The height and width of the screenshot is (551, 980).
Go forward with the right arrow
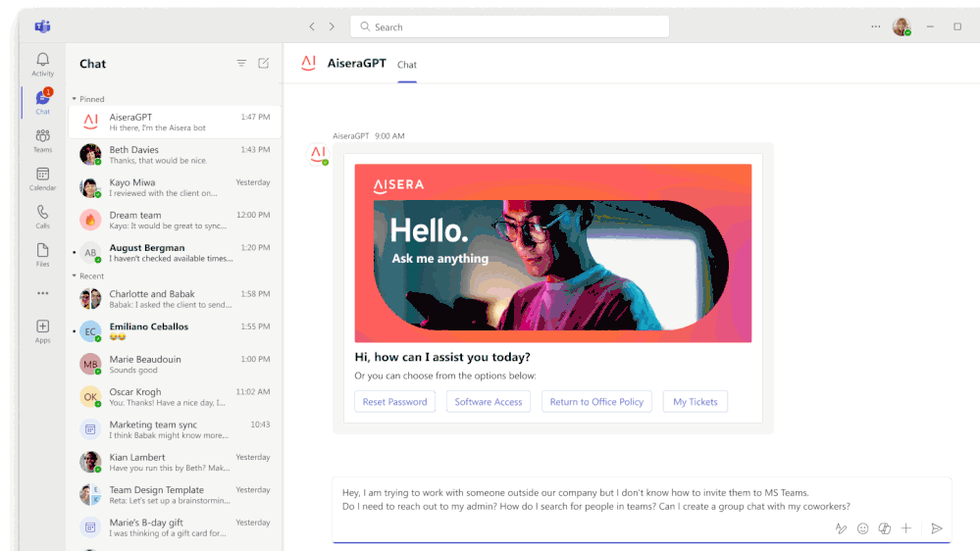pyautogui.click(x=332, y=26)
